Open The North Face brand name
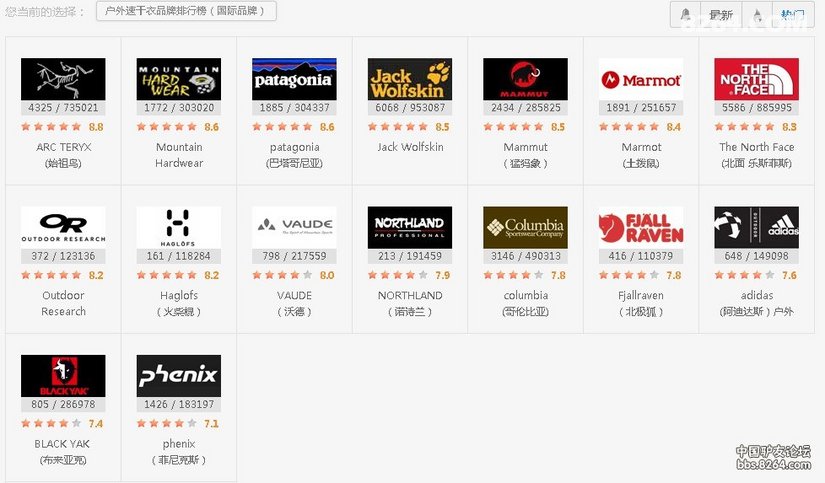 [757, 155]
